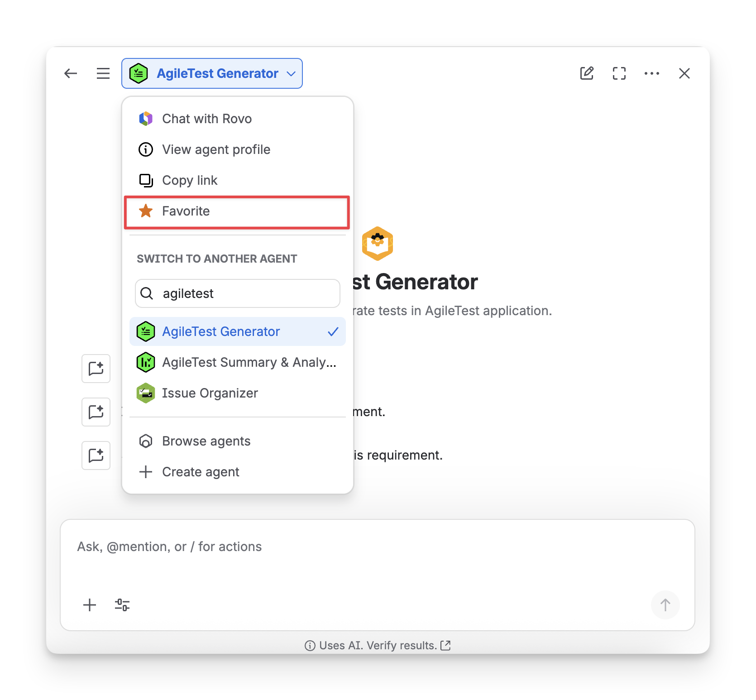
Task: Click the first conversation starter icon
Action: (96, 369)
